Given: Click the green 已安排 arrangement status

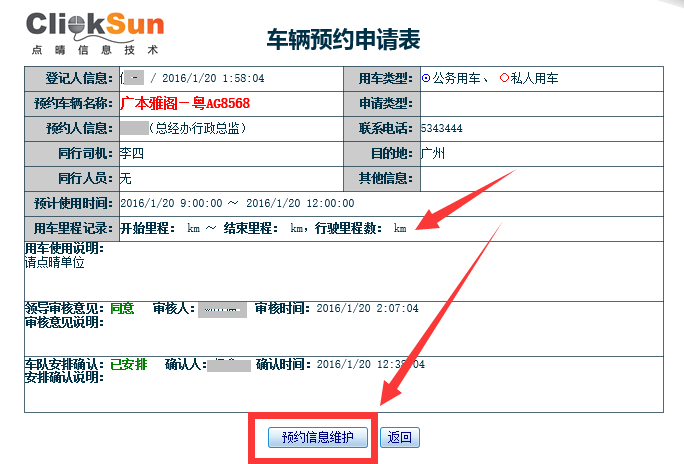Looking at the screenshot, I should 128,364.
